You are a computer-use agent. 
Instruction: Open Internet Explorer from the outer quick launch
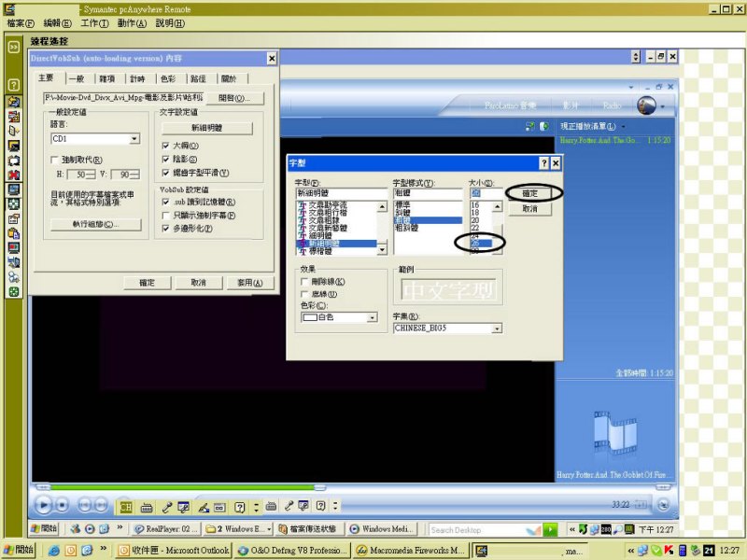click(54, 551)
